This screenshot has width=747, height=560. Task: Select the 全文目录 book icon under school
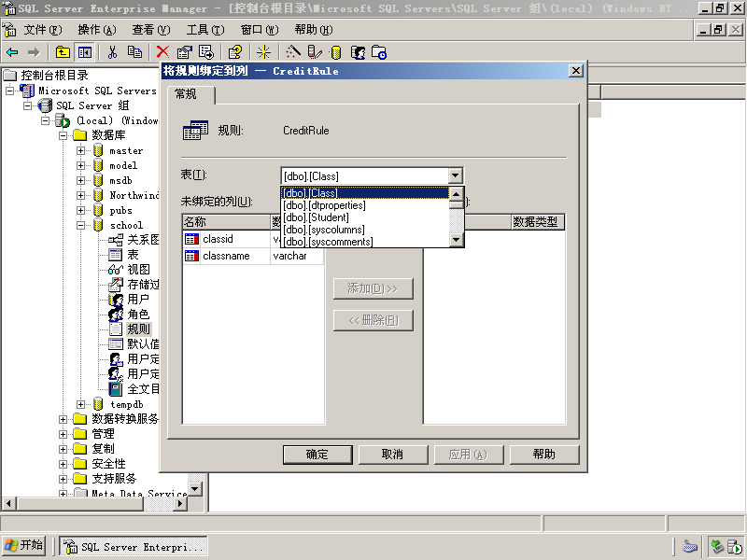115,389
